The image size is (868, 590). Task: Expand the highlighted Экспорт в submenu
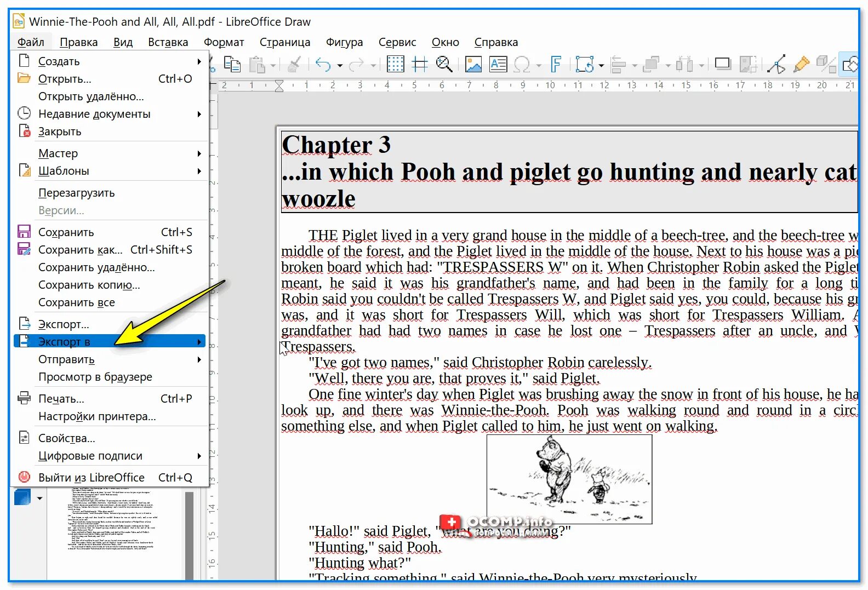pos(110,342)
